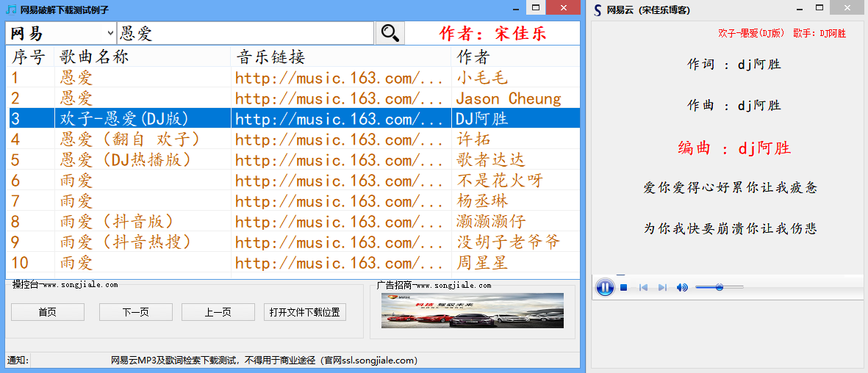
Task: Click the 下一页 next page button
Action: click(135, 312)
